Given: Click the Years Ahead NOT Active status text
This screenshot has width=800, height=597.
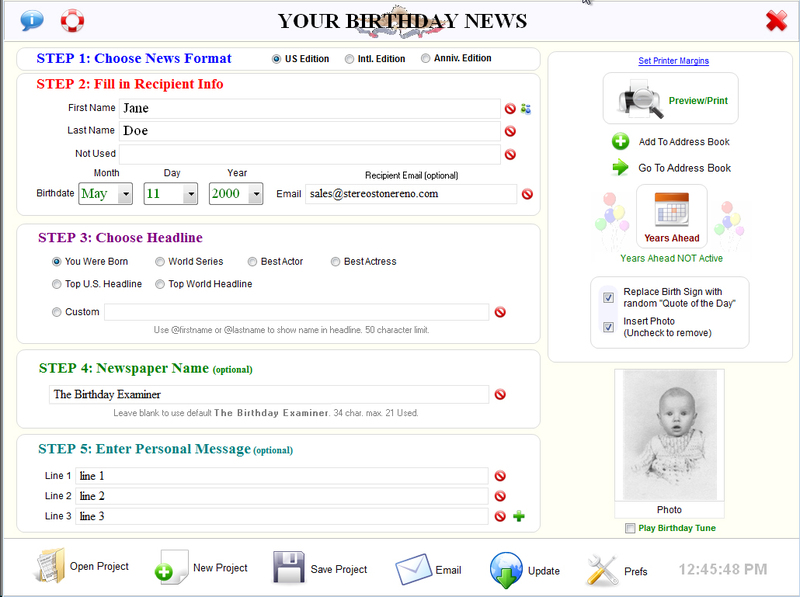Looking at the screenshot, I should (x=671, y=259).
